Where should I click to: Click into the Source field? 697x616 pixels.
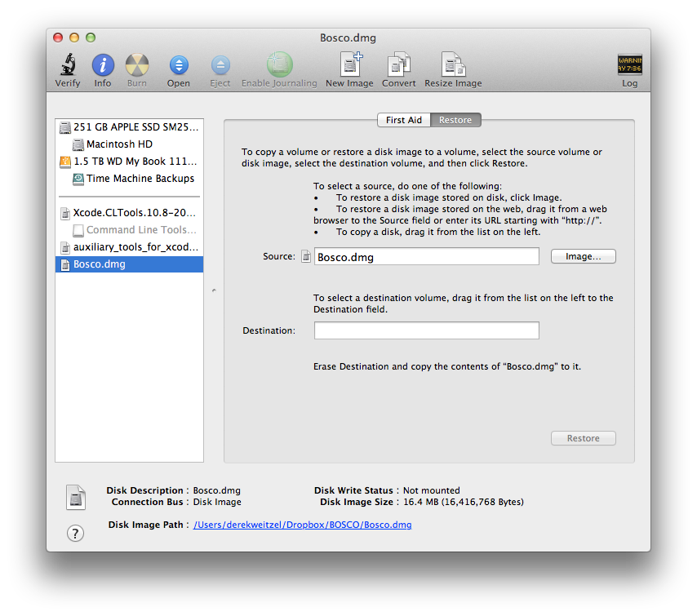(x=427, y=257)
